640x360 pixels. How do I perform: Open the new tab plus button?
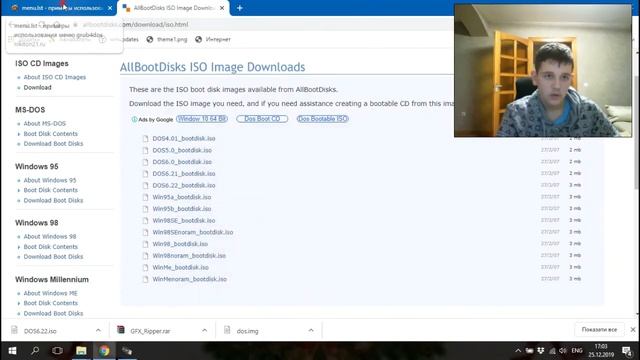click(x=240, y=8)
